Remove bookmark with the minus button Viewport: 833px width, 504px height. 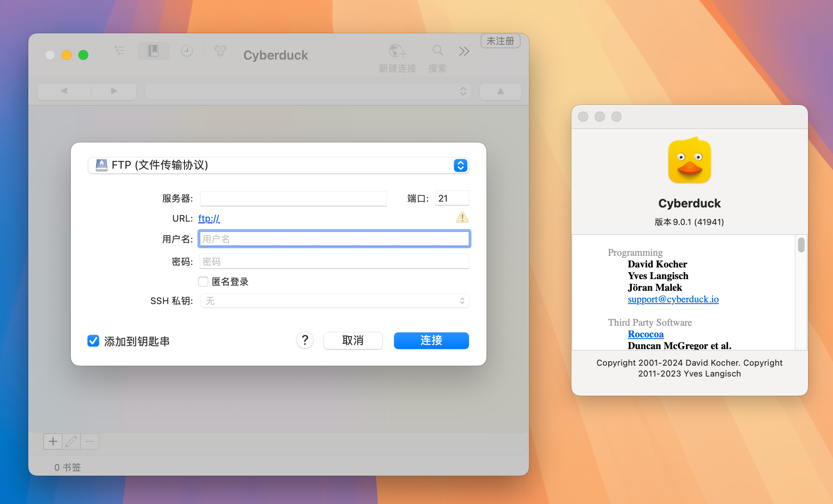pyautogui.click(x=90, y=442)
